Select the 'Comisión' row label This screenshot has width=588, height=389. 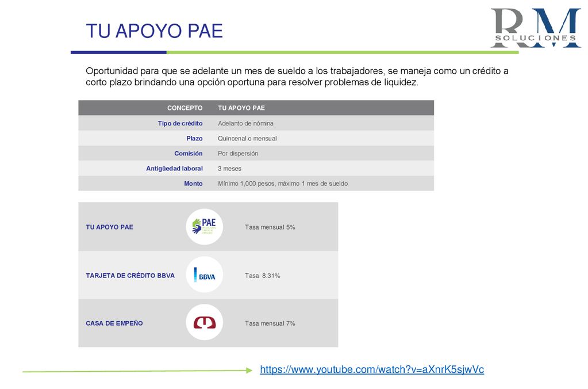tap(189, 153)
